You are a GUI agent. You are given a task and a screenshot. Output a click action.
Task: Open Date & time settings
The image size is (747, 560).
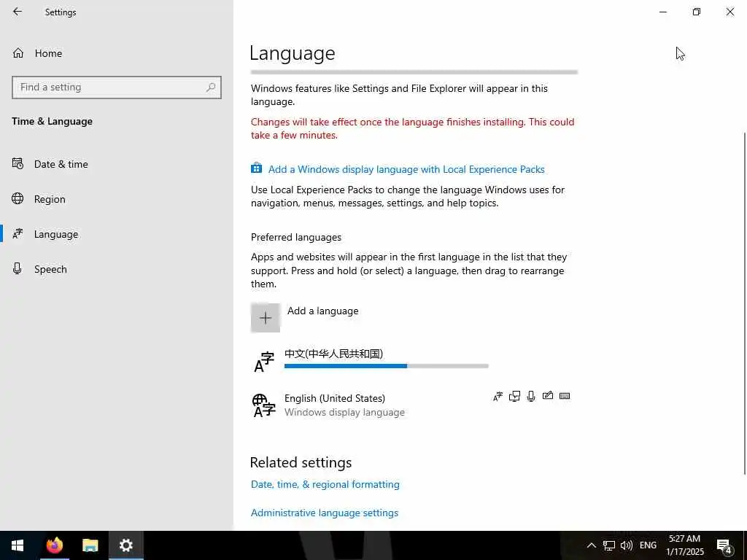pyautogui.click(x=61, y=164)
